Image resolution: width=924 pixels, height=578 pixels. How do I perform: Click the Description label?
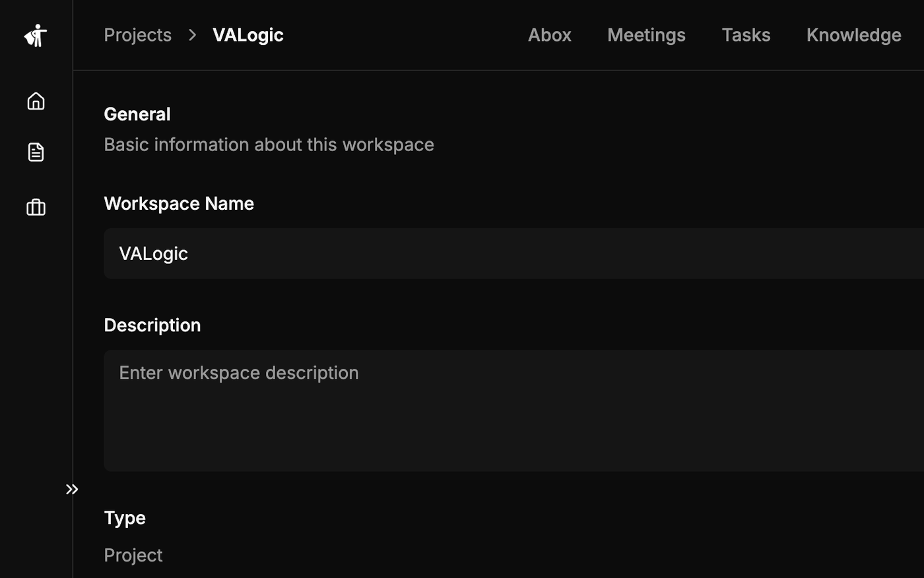(x=152, y=325)
